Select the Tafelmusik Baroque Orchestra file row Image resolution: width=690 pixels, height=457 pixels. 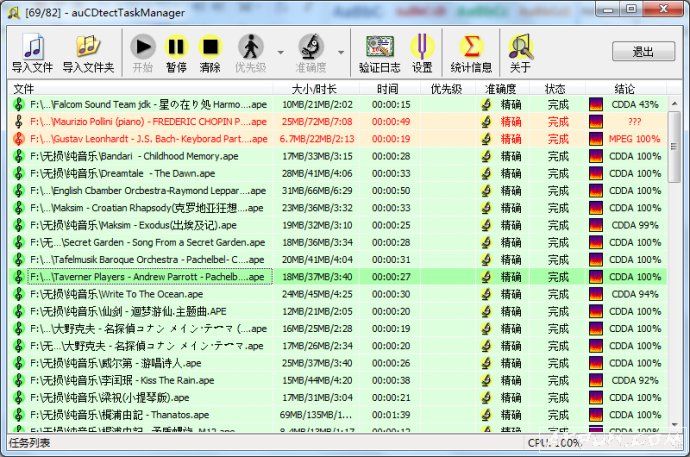tap(337, 260)
